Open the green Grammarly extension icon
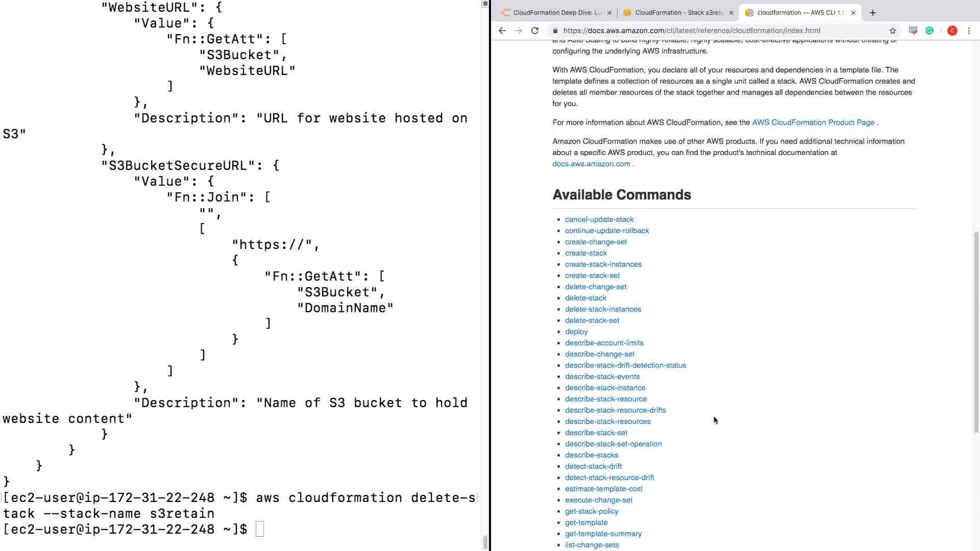 point(929,31)
